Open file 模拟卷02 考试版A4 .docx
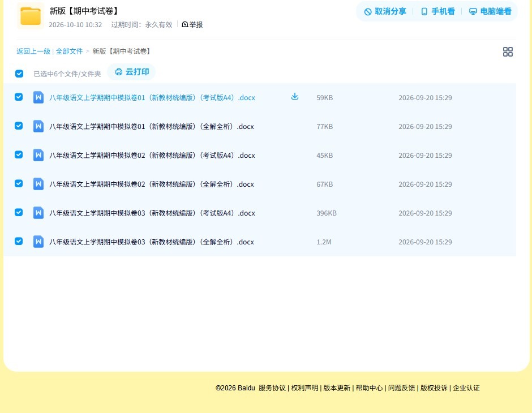Screen dimensions: 532x413 point(152,155)
